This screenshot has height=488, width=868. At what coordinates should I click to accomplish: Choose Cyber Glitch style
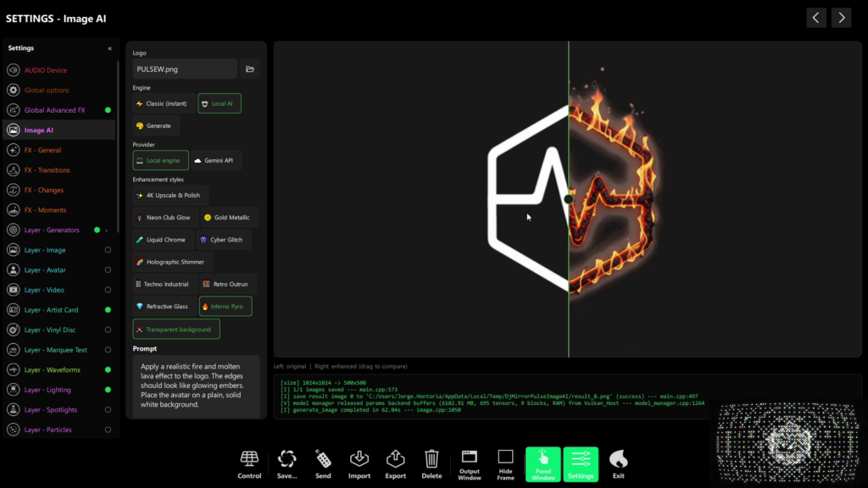tap(224, 240)
